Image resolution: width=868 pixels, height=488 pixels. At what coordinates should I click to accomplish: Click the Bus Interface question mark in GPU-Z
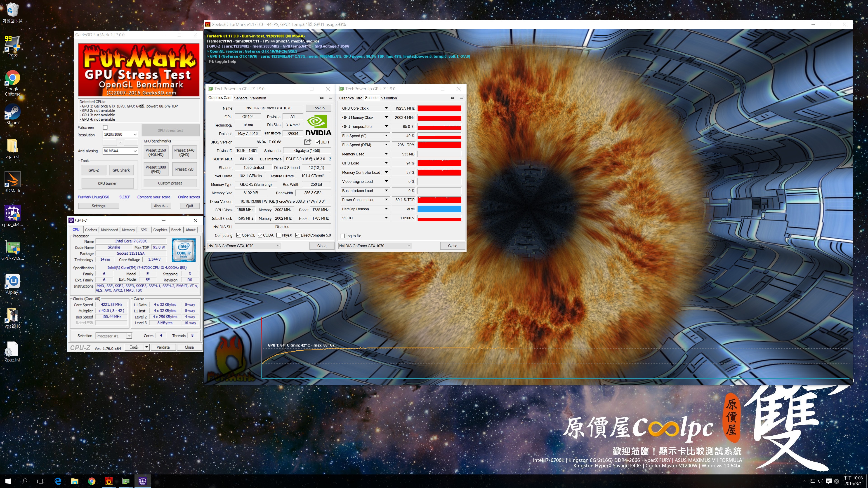(330, 159)
